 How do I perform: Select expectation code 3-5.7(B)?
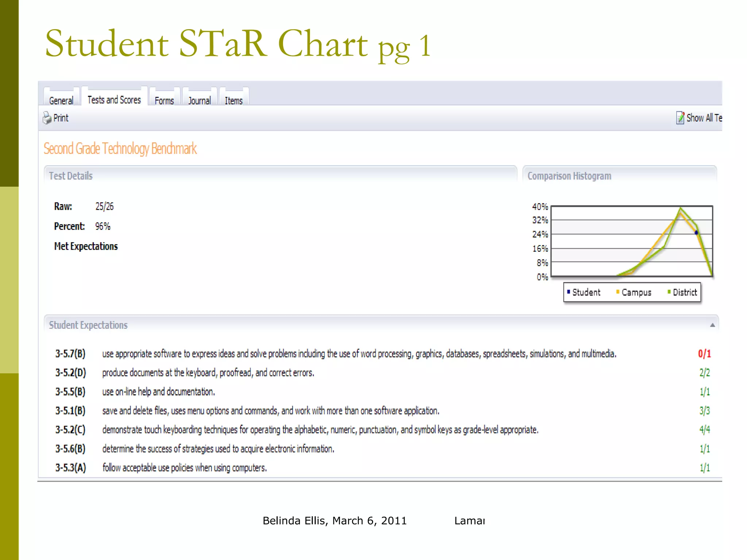70,354
